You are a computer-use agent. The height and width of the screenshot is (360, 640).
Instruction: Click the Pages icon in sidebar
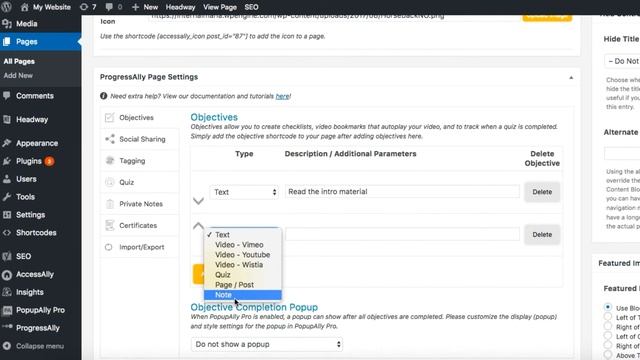pyautogui.click(x=7, y=42)
